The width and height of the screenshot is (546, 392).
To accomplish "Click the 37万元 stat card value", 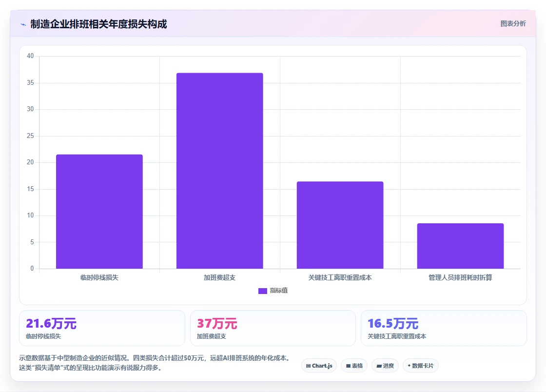I will click(217, 323).
